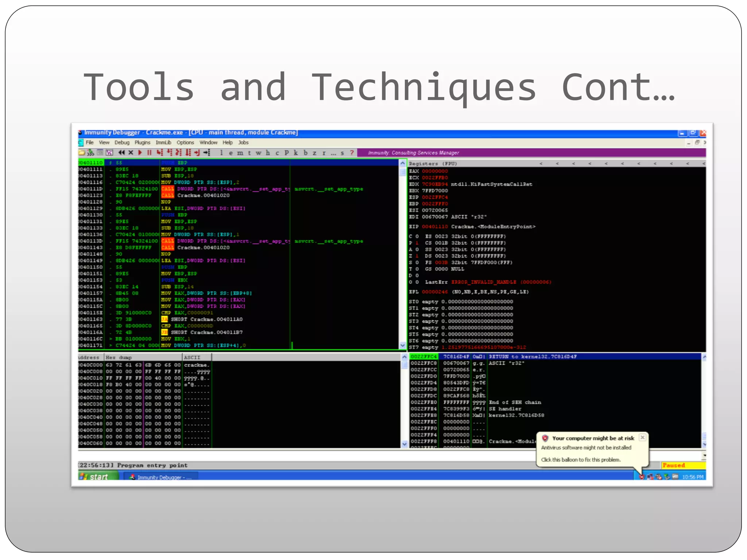Open Windows list with 'w' button
Screen dimensions: 747x560
click(x=259, y=153)
